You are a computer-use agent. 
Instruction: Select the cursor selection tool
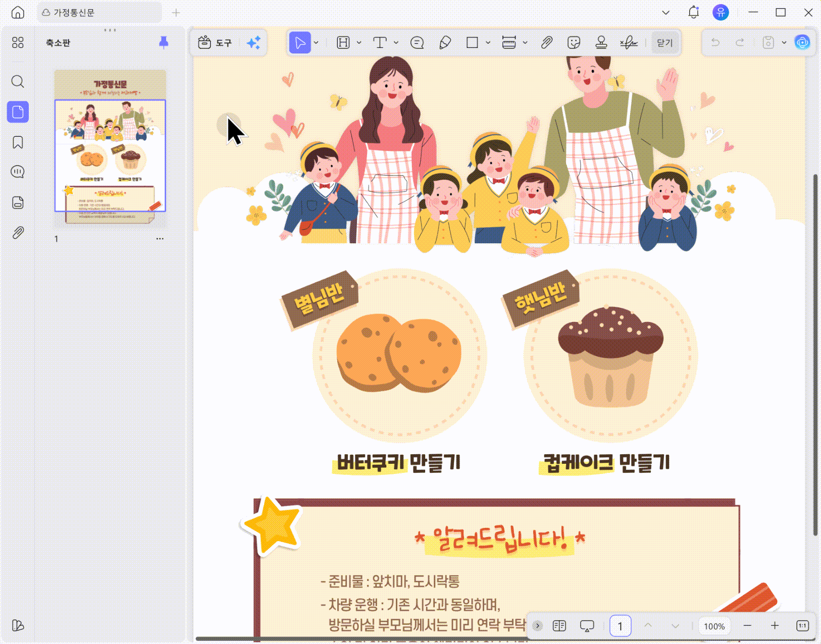pos(300,42)
